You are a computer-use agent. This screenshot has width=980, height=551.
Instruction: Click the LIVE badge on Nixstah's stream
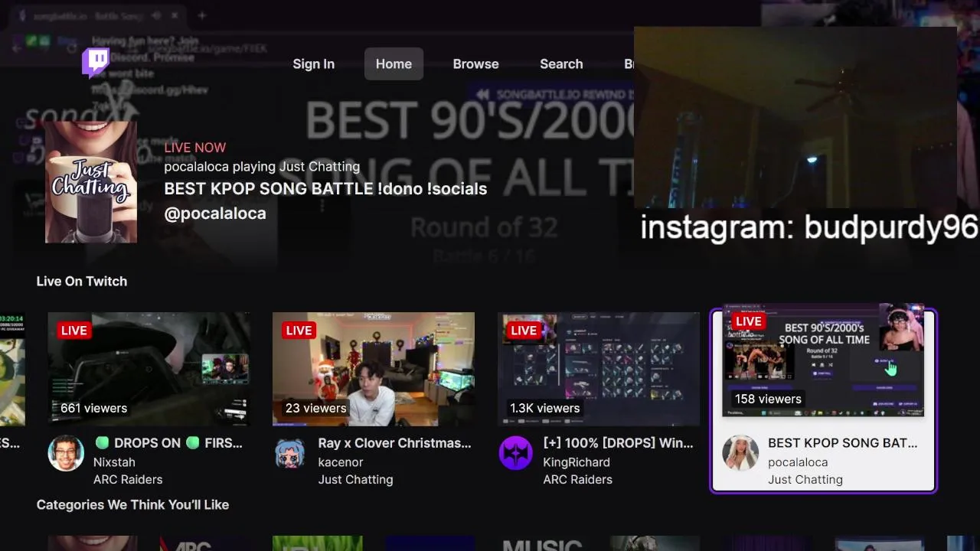(74, 331)
